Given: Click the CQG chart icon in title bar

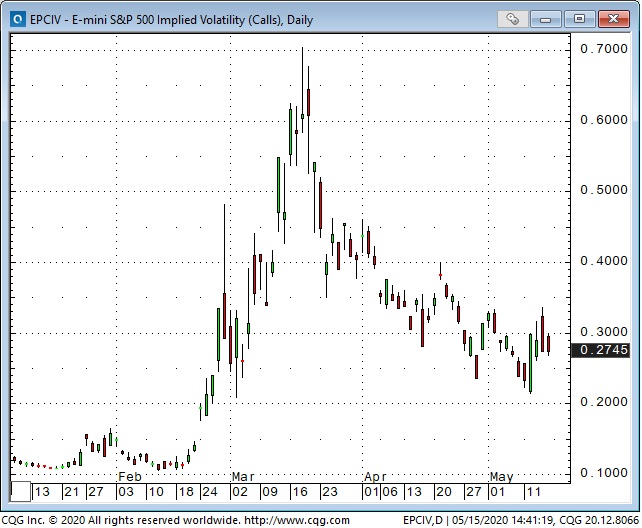Looking at the screenshot, I should coord(17,19).
